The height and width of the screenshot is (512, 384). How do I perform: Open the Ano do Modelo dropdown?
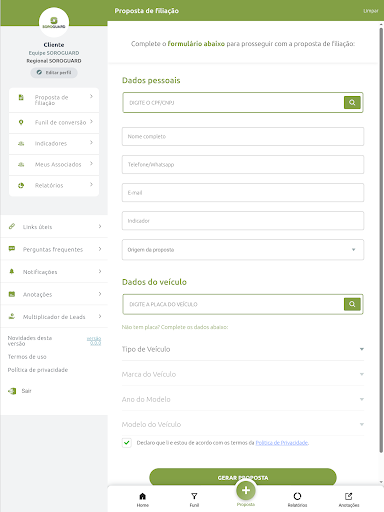click(243, 399)
